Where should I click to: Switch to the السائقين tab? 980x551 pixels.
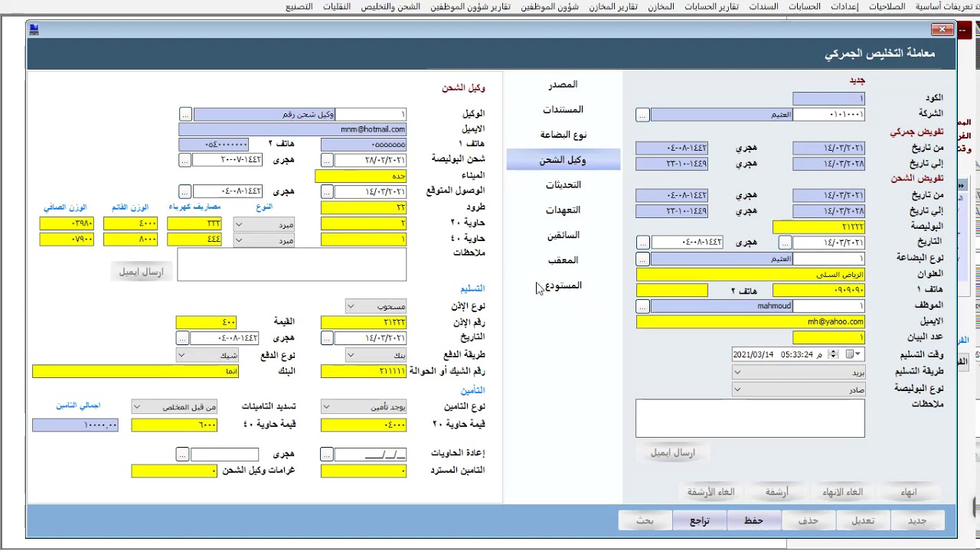coord(563,236)
